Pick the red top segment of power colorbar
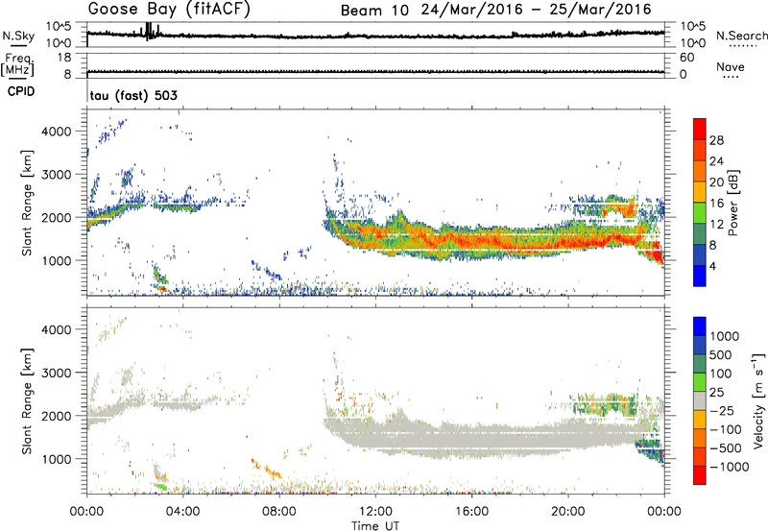The height and width of the screenshot is (532, 768). pyautogui.click(x=700, y=129)
